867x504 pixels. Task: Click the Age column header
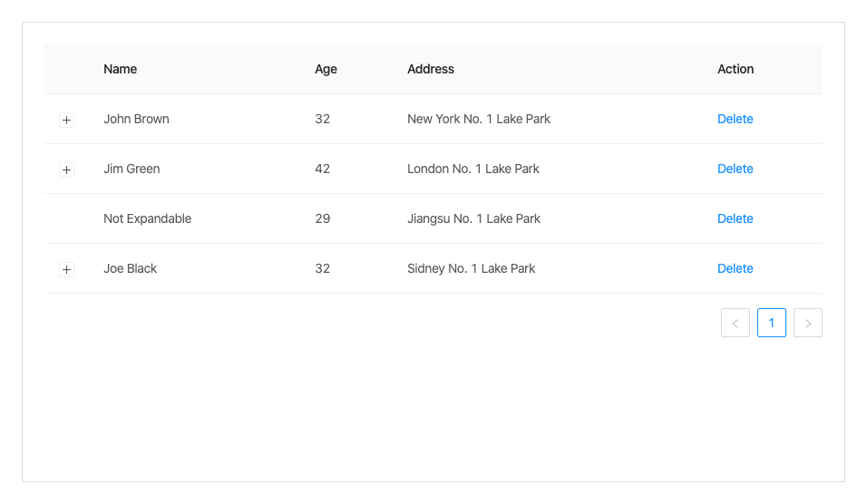tap(326, 69)
